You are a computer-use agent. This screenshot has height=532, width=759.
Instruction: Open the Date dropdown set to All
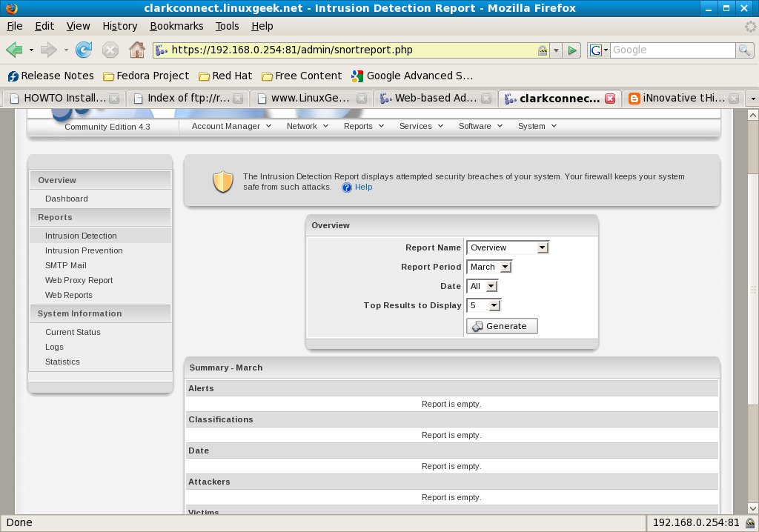482,286
